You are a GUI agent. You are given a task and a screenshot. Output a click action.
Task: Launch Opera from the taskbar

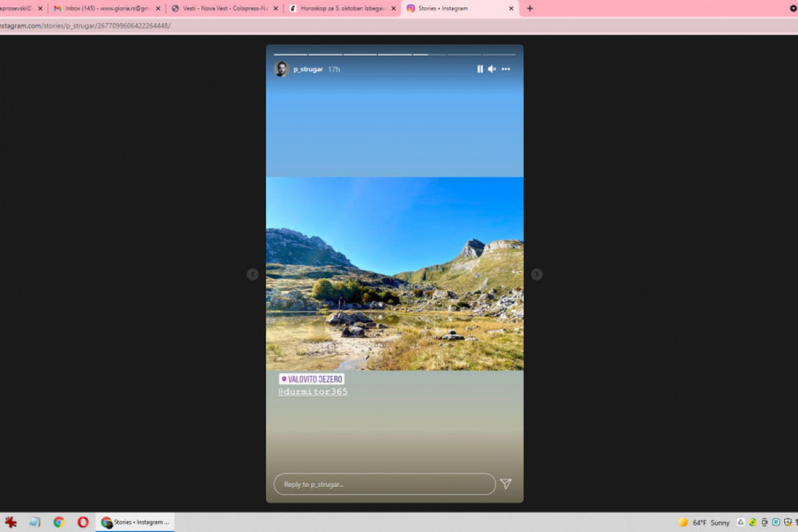[83, 522]
